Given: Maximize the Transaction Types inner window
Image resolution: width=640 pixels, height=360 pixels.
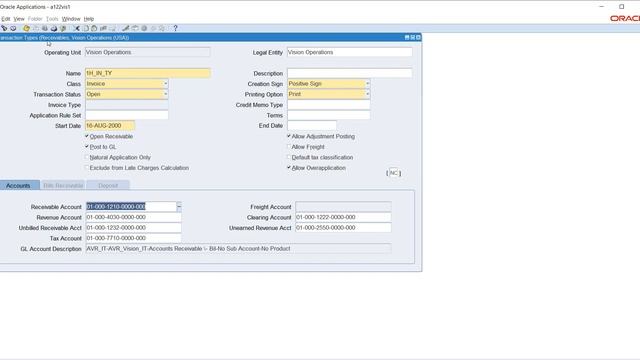Looking at the screenshot, I should click(412, 38).
